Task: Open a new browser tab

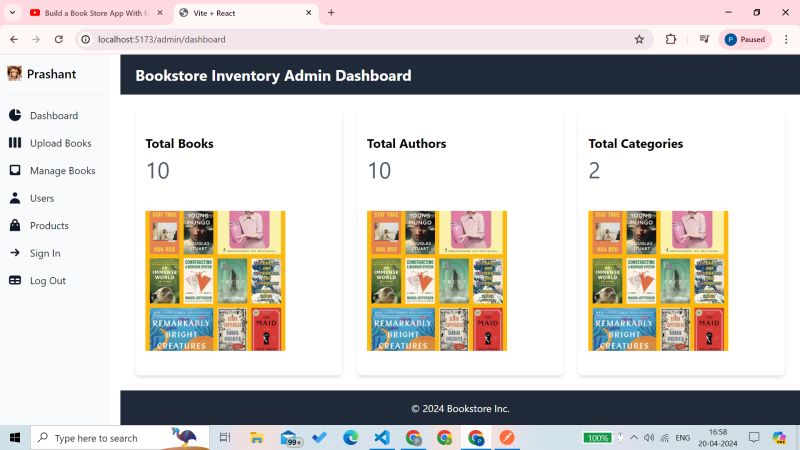Action: 331,13
